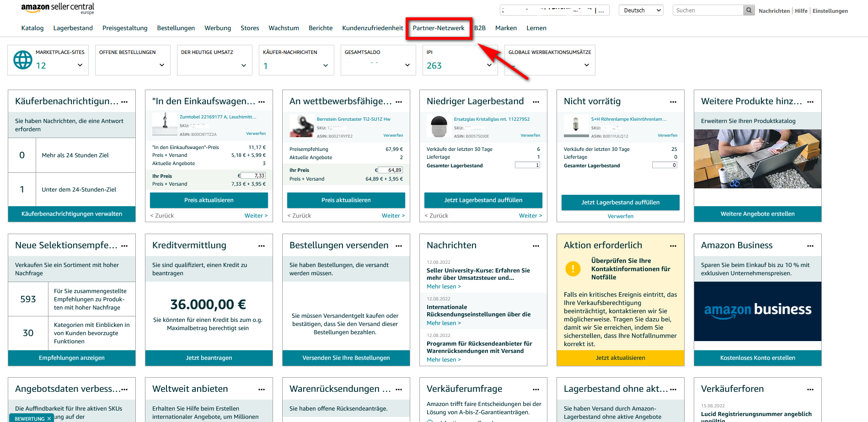Click Verwerfen link under Nicht vorrätig

620,216
